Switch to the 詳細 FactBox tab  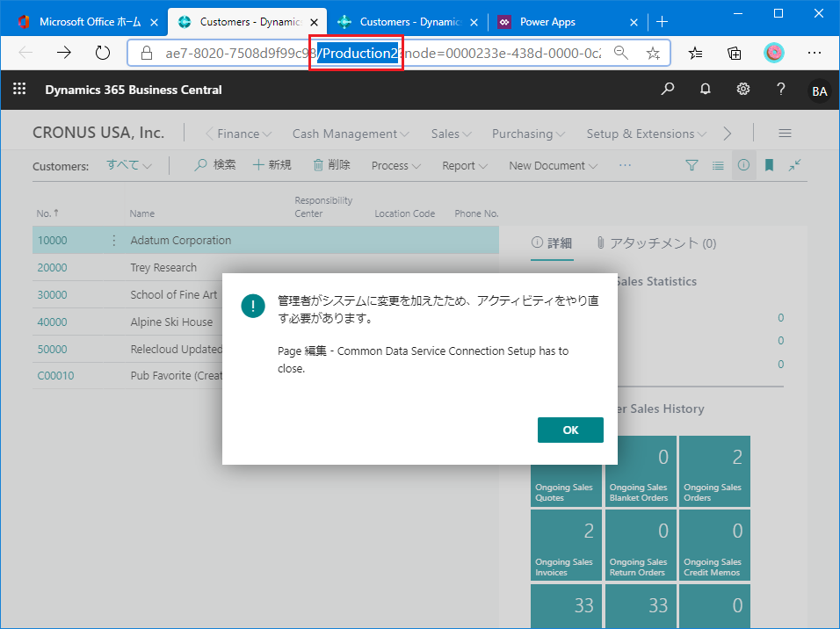tap(552, 243)
